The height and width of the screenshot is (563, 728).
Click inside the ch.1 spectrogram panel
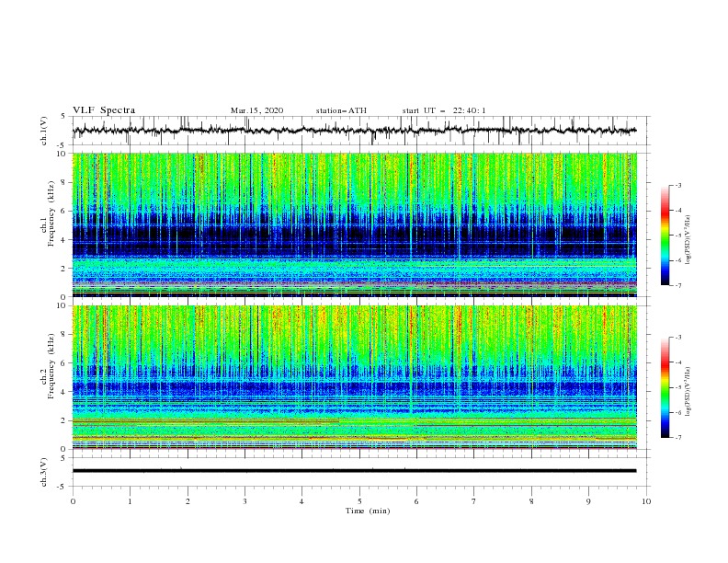(x=354, y=224)
